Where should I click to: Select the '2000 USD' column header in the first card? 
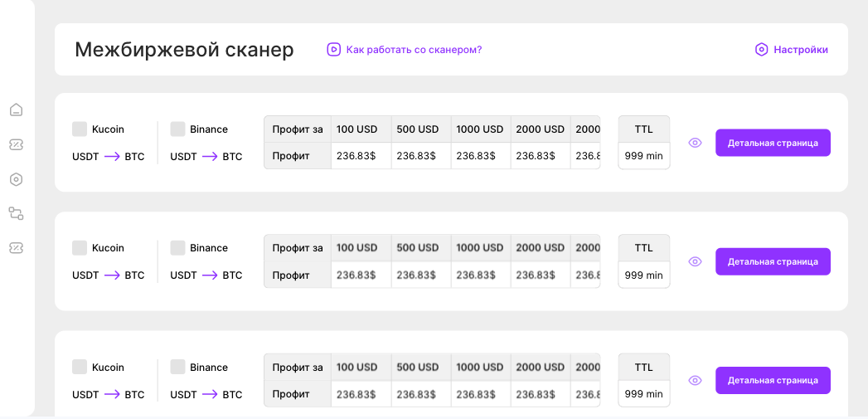pyautogui.click(x=541, y=129)
